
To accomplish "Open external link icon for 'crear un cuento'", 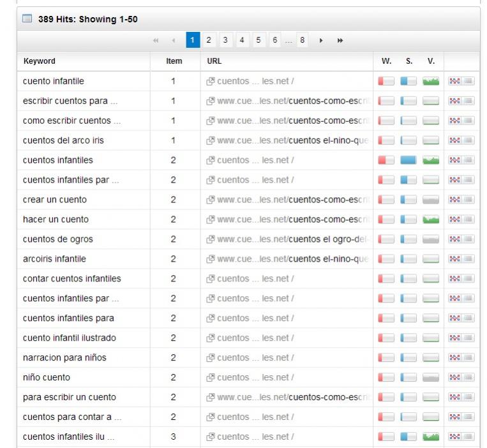I will tap(210, 200).
